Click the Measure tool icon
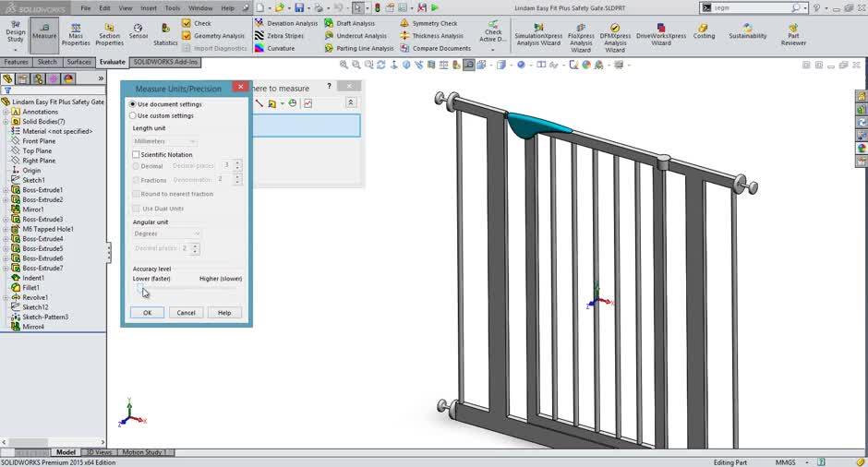Screen dimensions: 868x467 coord(43,31)
